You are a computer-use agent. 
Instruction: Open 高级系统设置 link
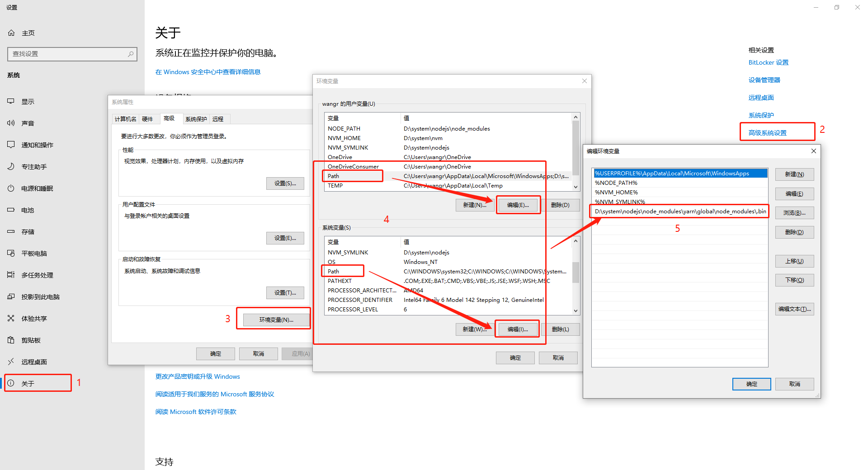(768, 132)
